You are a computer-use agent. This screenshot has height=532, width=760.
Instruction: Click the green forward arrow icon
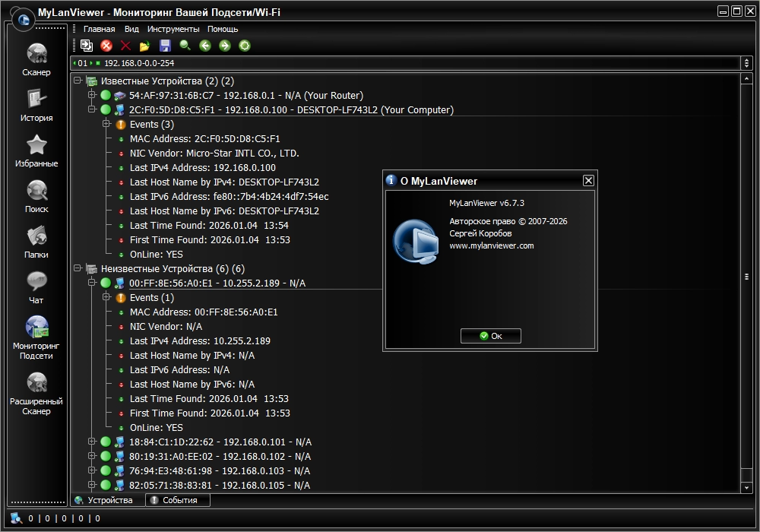click(x=225, y=46)
